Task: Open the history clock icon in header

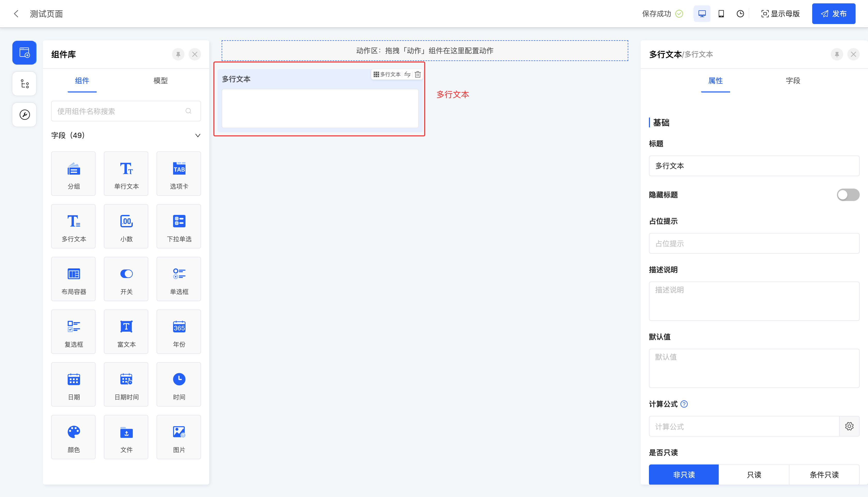Action: pyautogui.click(x=740, y=14)
